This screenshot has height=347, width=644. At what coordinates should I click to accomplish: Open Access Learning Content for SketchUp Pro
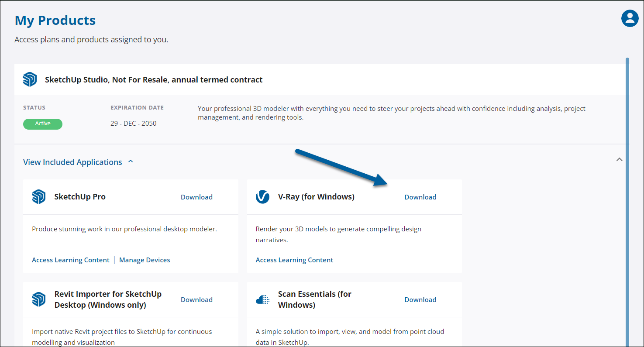[x=70, y=260]
